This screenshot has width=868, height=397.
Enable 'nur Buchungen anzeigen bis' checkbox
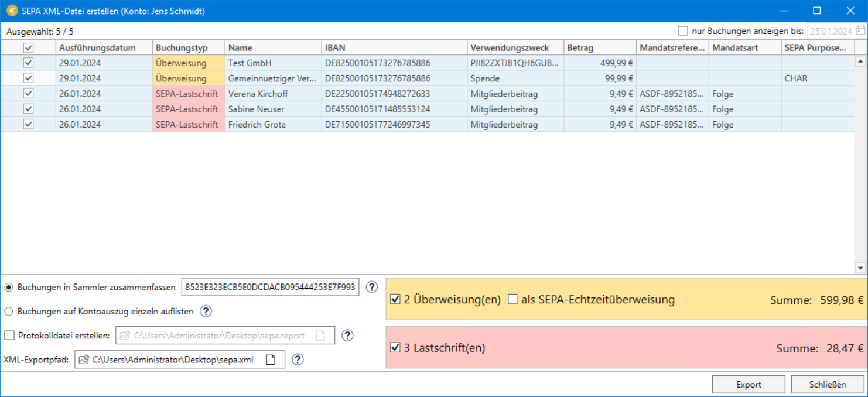point(682,31)
